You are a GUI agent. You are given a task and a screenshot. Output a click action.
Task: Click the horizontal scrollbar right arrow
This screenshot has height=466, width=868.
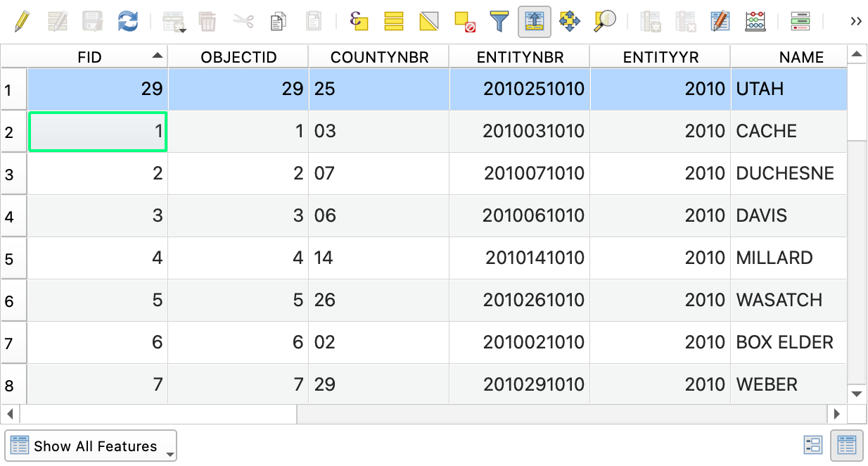click(x=837, y=414)
